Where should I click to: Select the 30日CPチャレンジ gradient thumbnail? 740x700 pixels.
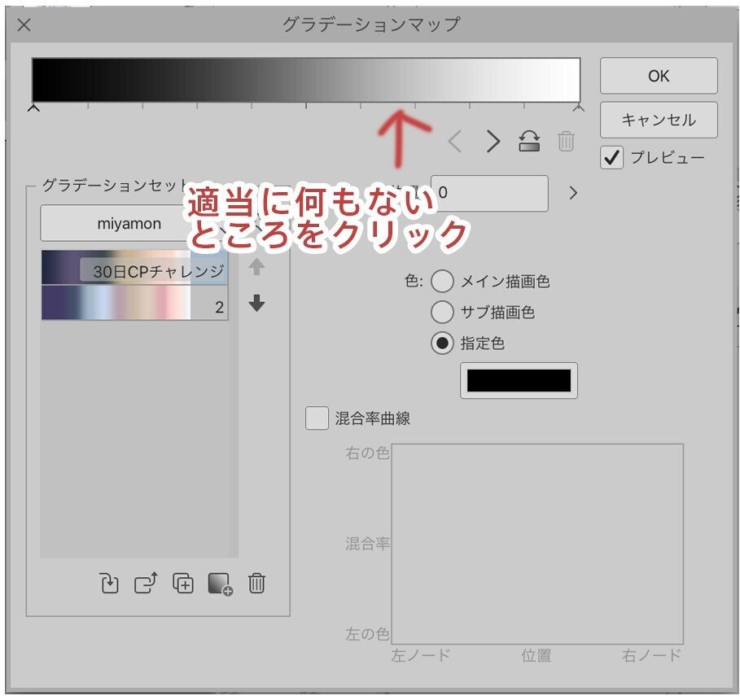pyautogui.click(x=134, y=266)
